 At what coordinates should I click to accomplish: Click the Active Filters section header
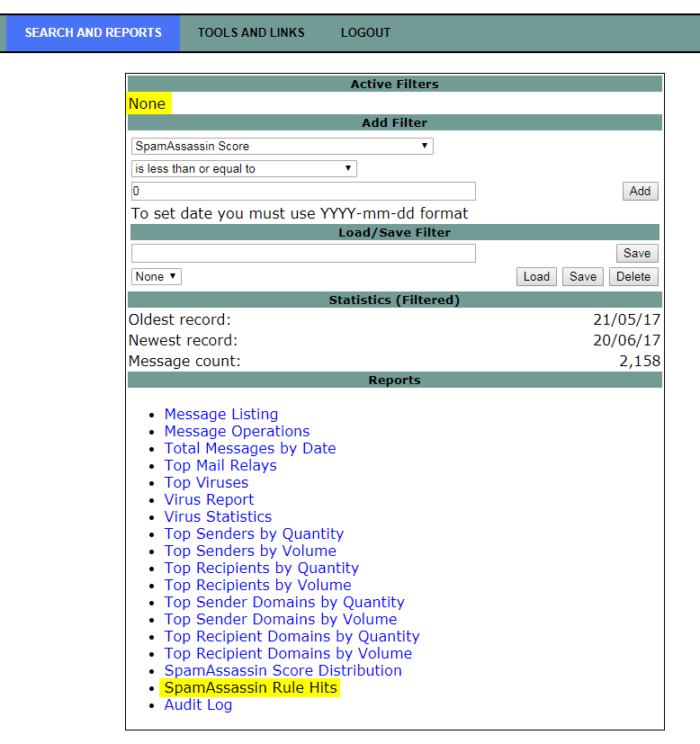pos(394,84)
